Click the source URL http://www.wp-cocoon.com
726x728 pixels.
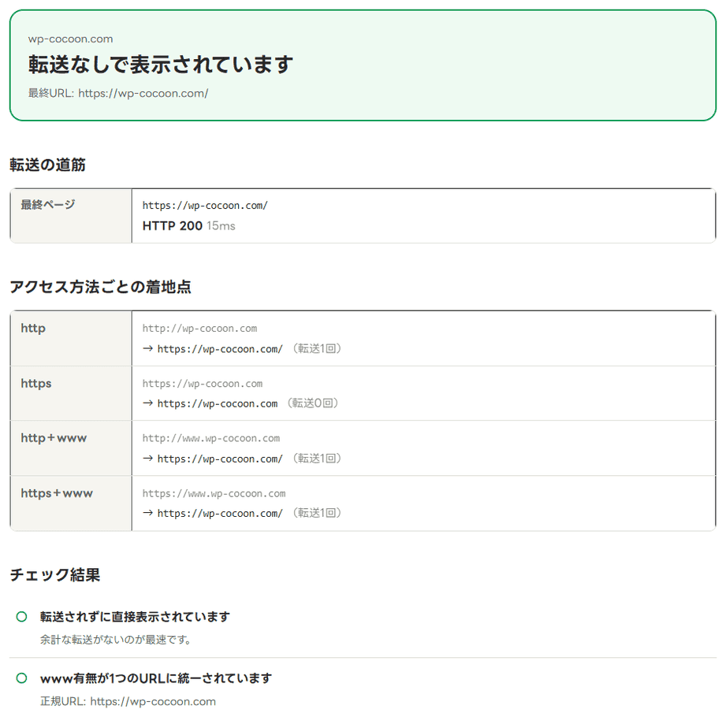tap(211, 439)
